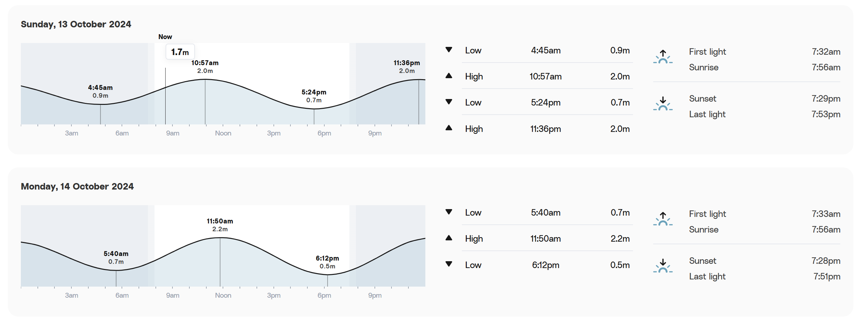Click the 5:24pm 0.7m low tide marker

[x=314, y=96]
